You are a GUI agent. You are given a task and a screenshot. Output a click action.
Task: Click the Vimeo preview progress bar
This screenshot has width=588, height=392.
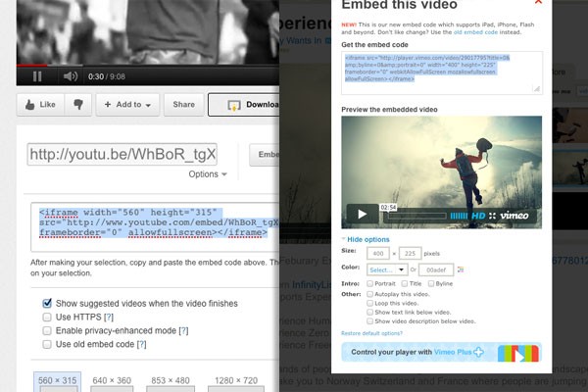coord(417,216)
